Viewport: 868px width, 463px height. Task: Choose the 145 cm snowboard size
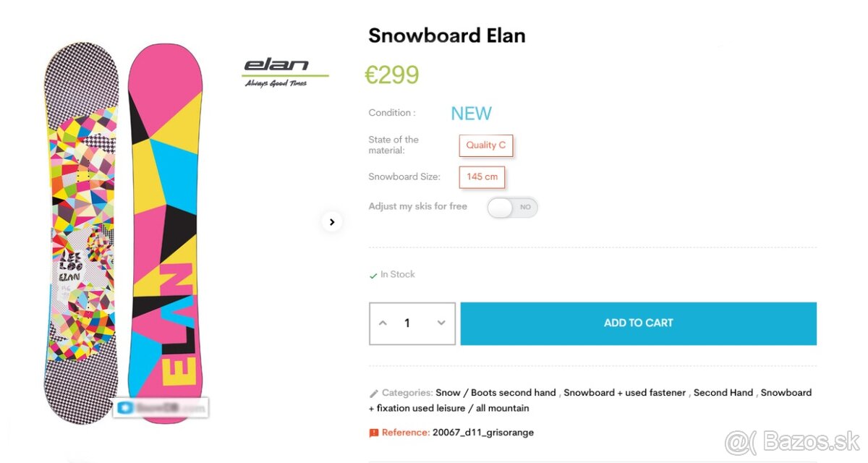[x=481, y=177]
